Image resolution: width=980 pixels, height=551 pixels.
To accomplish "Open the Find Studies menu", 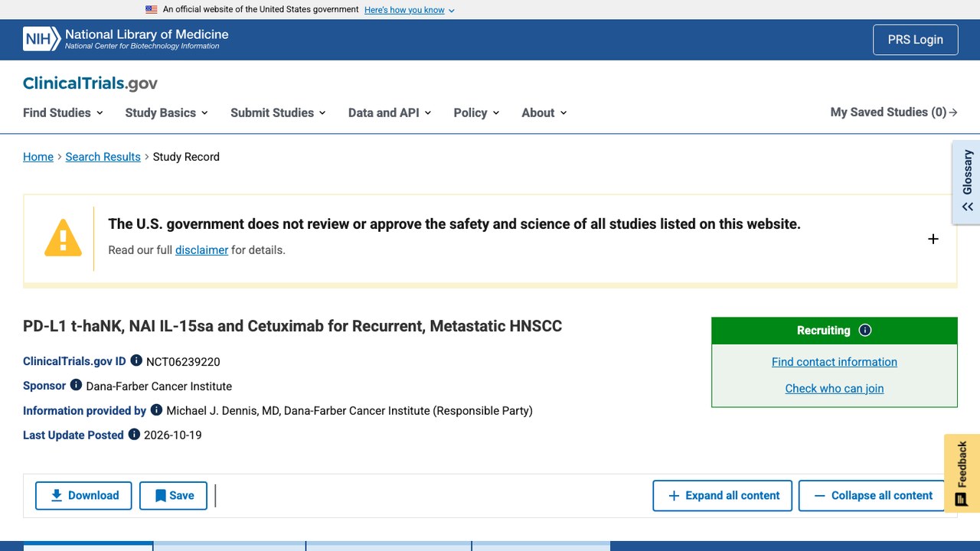I will tap(63, 112).
